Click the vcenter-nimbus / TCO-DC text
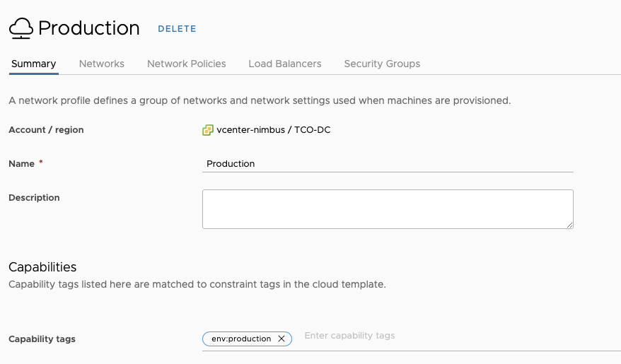 274,130
